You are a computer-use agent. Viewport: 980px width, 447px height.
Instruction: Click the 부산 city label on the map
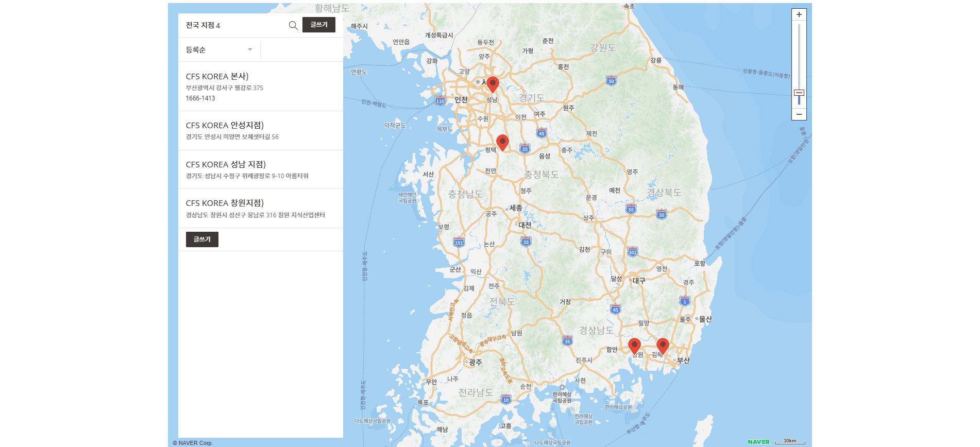(683, 360)
